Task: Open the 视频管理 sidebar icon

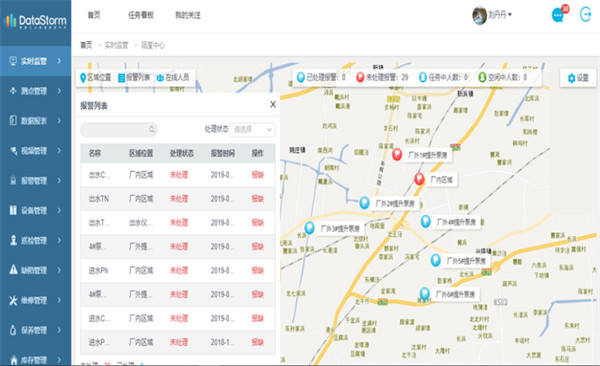Action: (13, 150)
